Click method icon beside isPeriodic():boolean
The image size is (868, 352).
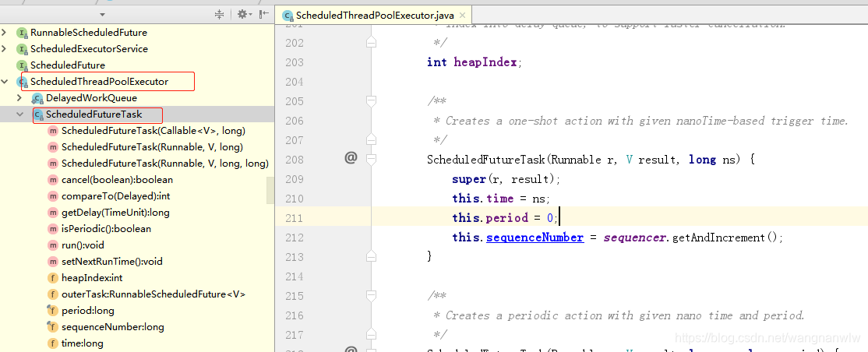point(53,229)
